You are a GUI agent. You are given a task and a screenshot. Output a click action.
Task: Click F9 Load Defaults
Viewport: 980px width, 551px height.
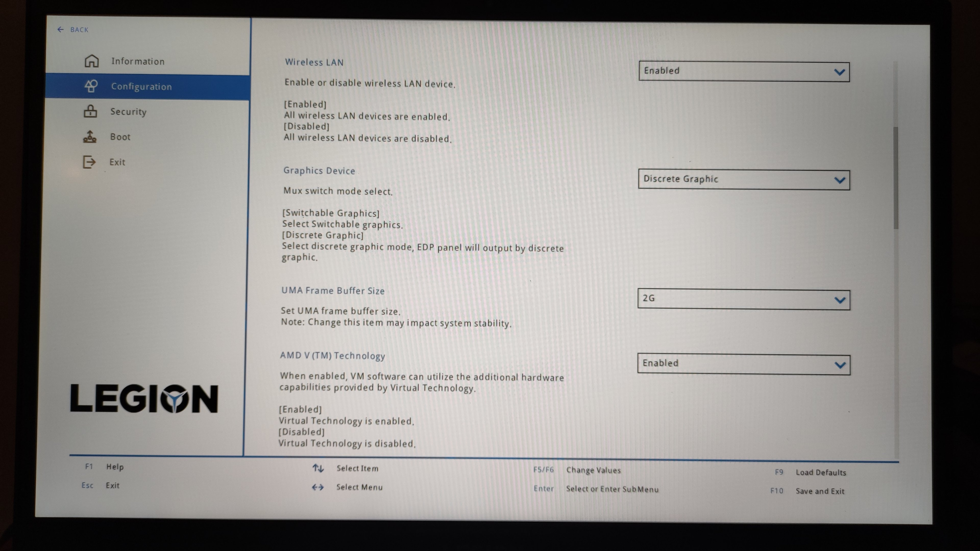pos(820,472)
